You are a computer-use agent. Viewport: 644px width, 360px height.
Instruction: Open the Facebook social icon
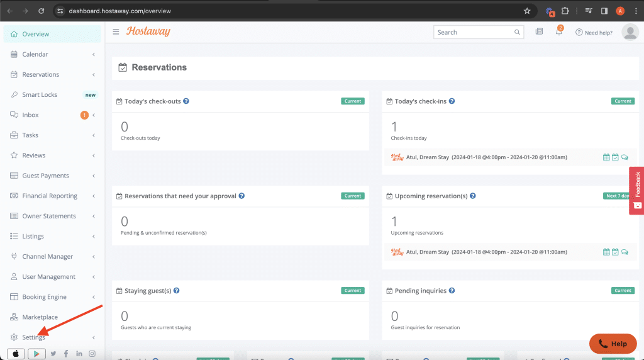[x=66, y=354]
